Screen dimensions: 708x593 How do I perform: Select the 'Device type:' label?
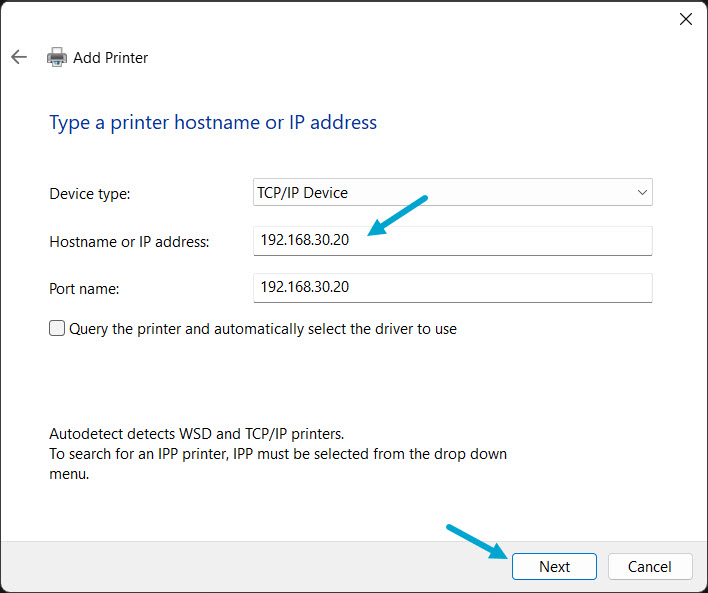coord(89,194)
